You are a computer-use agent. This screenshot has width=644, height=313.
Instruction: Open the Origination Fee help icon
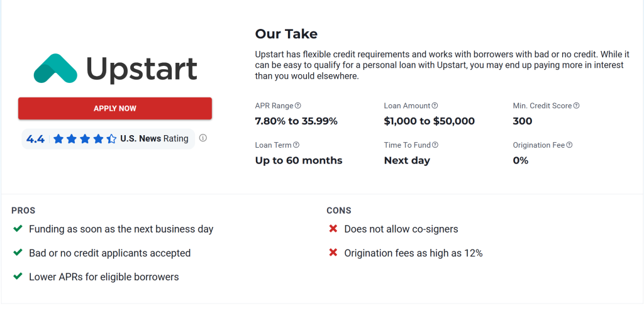(570, 145)
